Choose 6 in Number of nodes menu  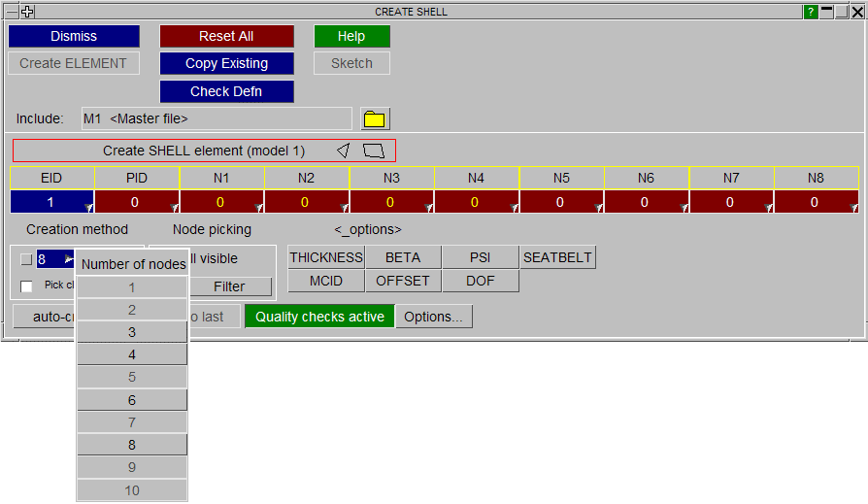[132, 400]
